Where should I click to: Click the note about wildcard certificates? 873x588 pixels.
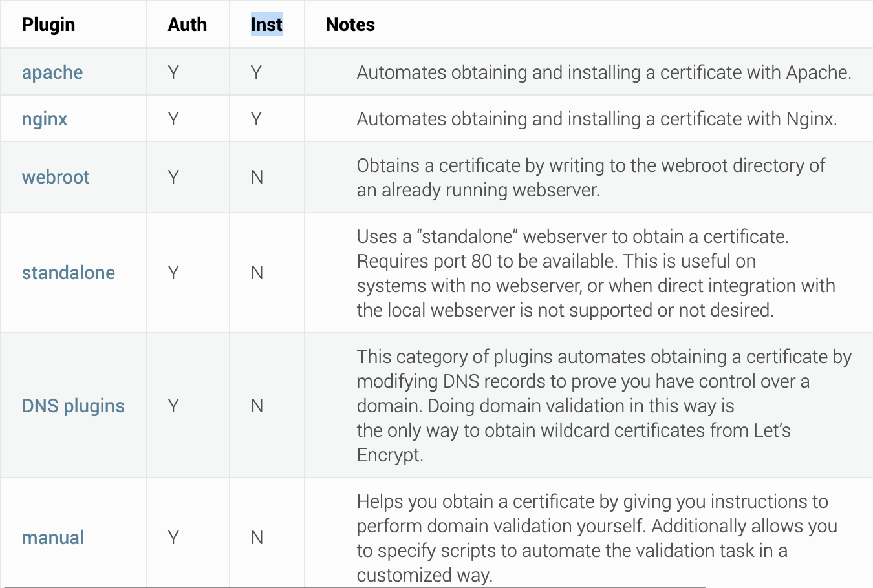click(x=604, y=406)
